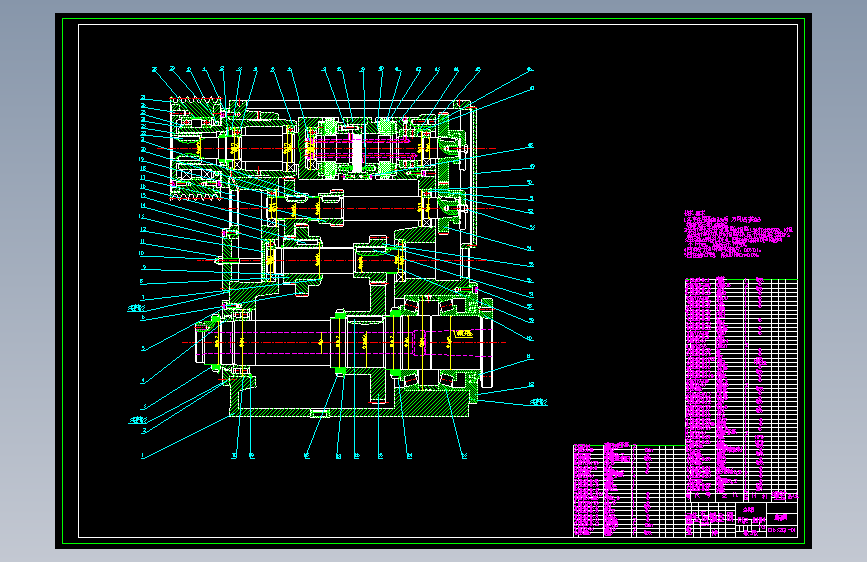Select the magenta technical notes text block
This screenshot has height=562, width=867.
click(x=739, y=235)
